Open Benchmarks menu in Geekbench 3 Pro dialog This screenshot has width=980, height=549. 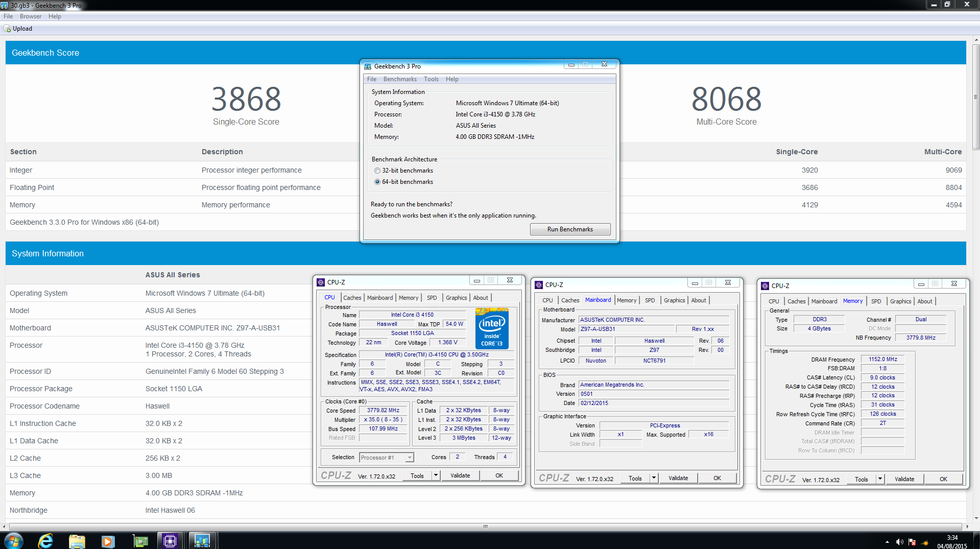pos(400,79)
